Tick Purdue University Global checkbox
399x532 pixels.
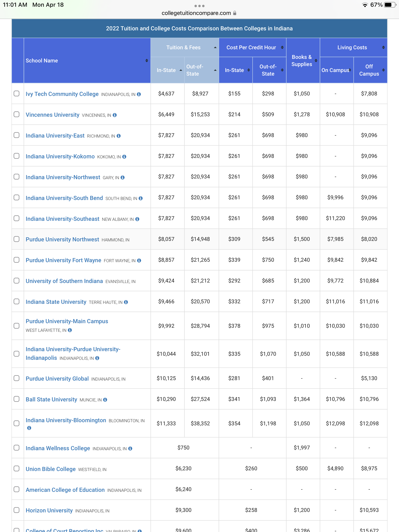tap(17, 378)
